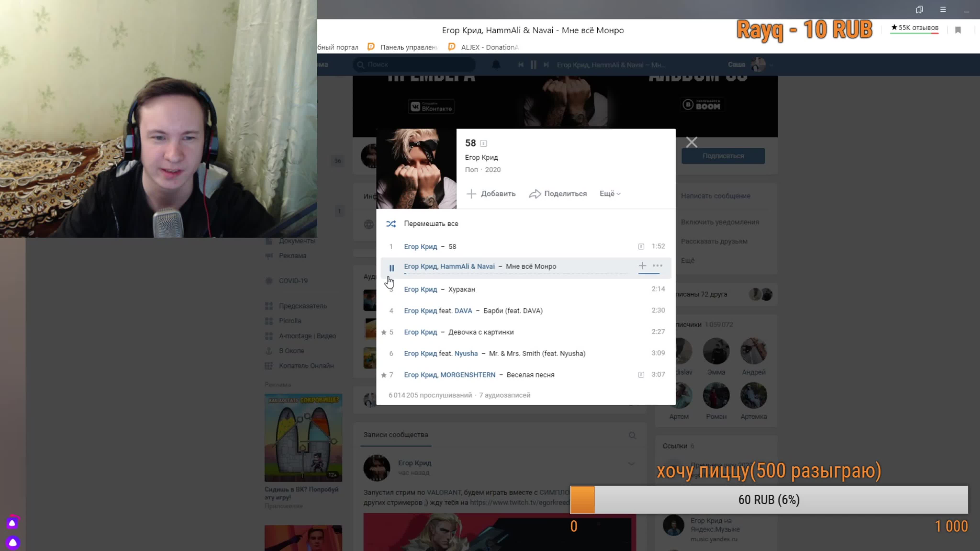The height and width of the screenshot is (551, 980).
Task: Open Предсказатель app in sidebar
Action: click(302, 306)
